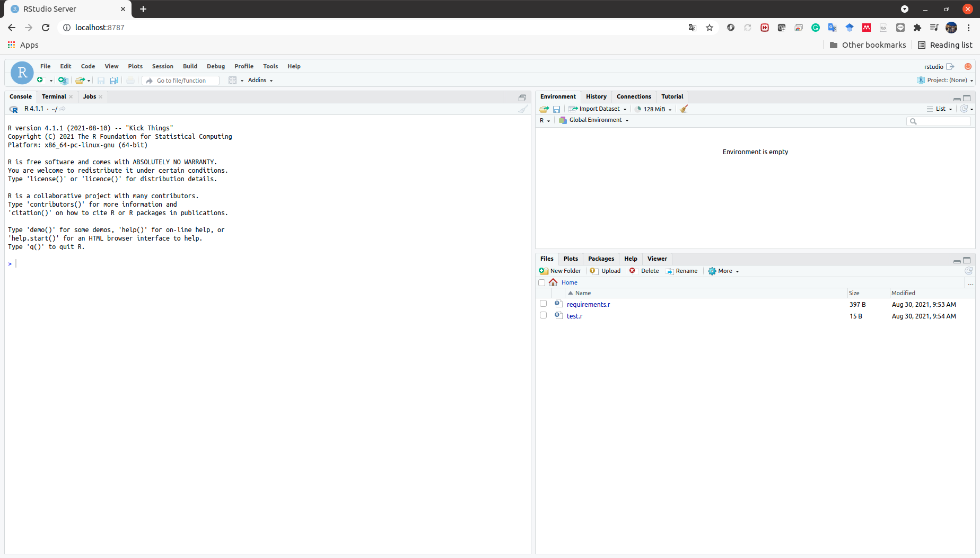Open the Debug menu

pos(216,66)
